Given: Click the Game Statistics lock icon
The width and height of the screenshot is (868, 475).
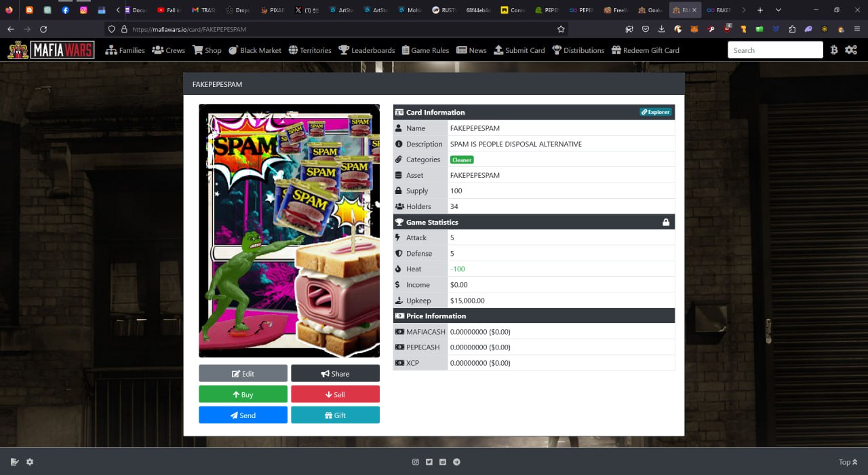Looking at the screenshot, I should point(666,222).
